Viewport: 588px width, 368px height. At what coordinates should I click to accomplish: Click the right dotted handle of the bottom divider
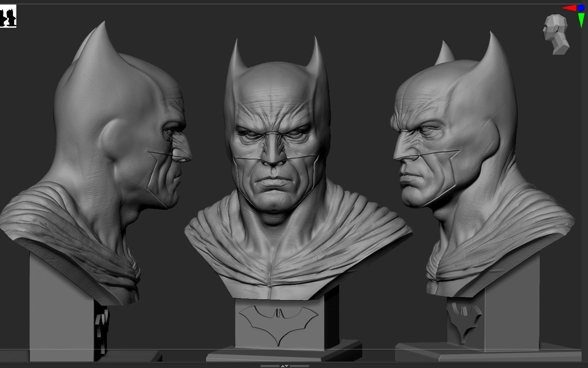coord(299,366)
